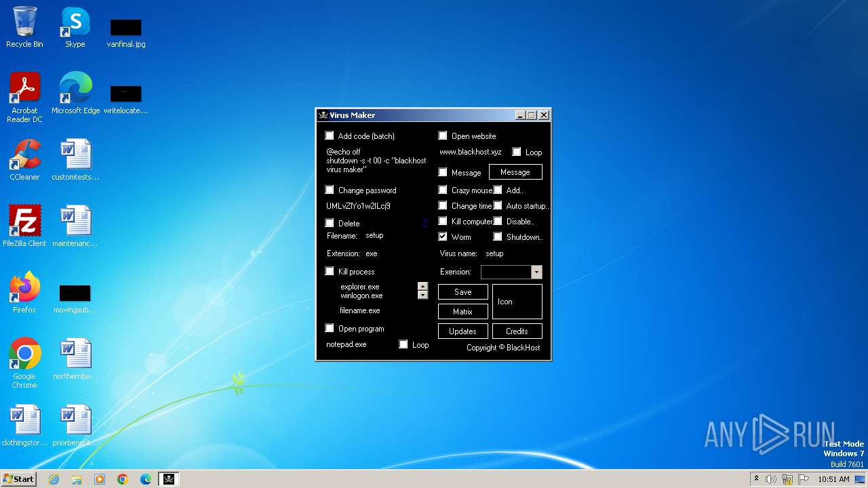Select the customtests Word document
This screenshot has width=868, height=488.
click(75, 160)
